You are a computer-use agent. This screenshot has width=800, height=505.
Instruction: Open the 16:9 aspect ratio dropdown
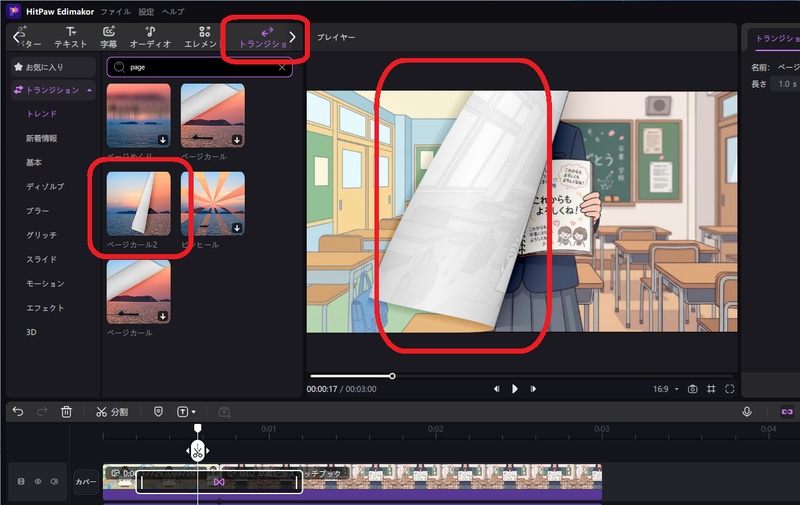pyautogui.click(x=666, y=389)
